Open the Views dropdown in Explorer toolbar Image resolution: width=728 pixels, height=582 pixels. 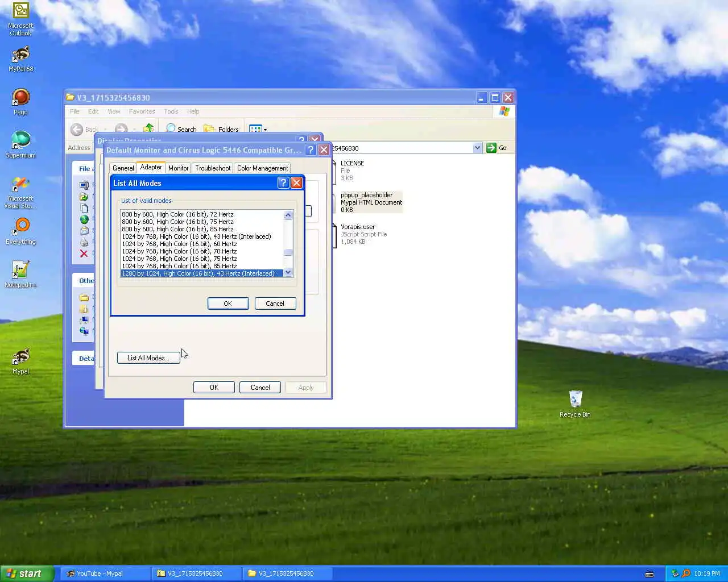click(258, 129)
